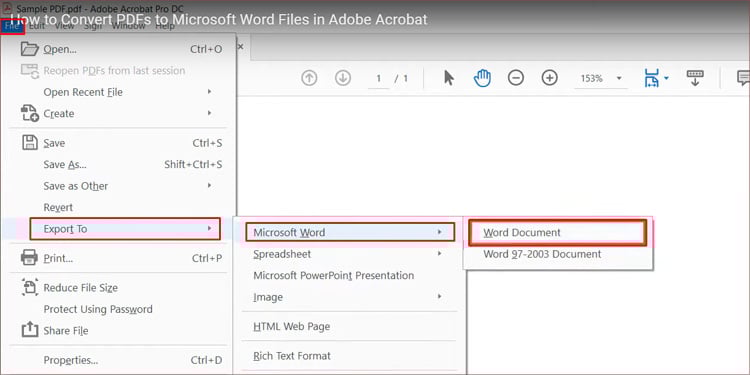Close the document tab with X

tap(241, 46)
